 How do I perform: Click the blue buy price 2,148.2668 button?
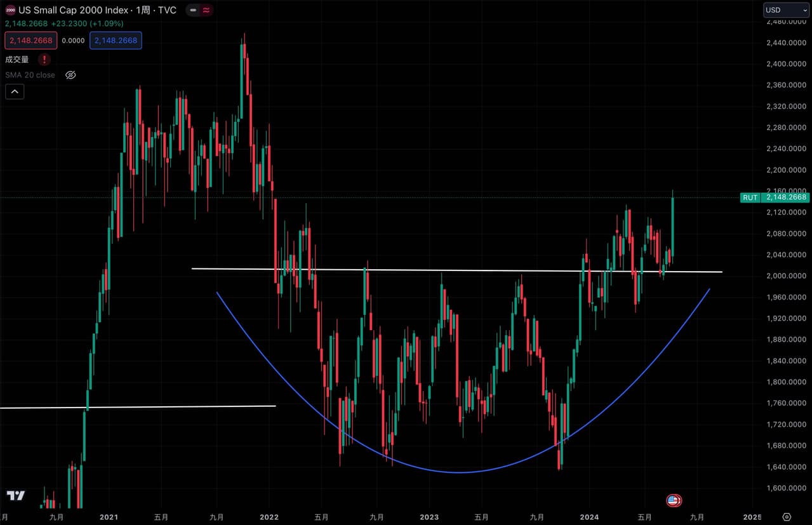coord(116,41)
